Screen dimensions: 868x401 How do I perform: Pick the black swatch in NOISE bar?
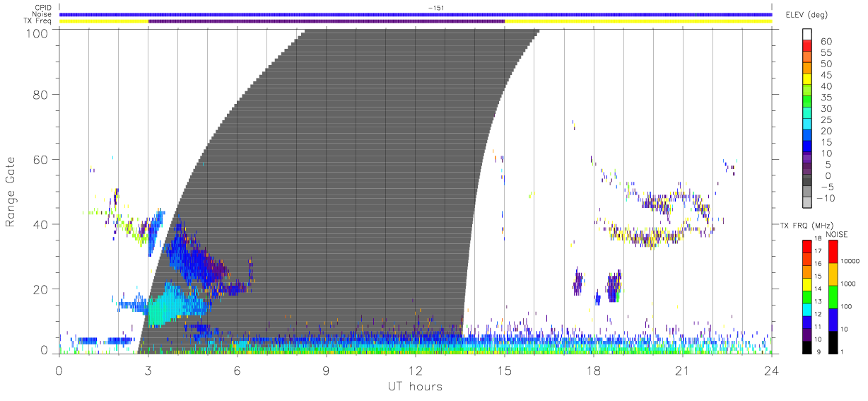point(833,342)
